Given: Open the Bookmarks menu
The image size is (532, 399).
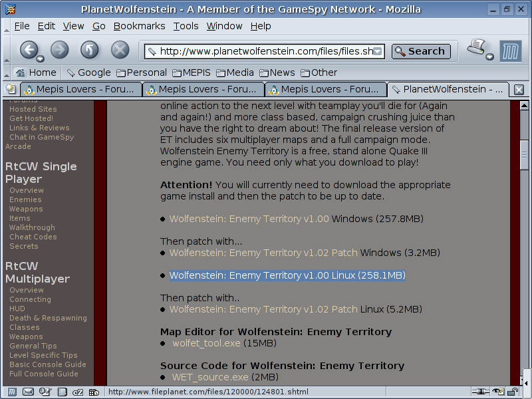Looking at the screenshot, I should coord(139,26).
